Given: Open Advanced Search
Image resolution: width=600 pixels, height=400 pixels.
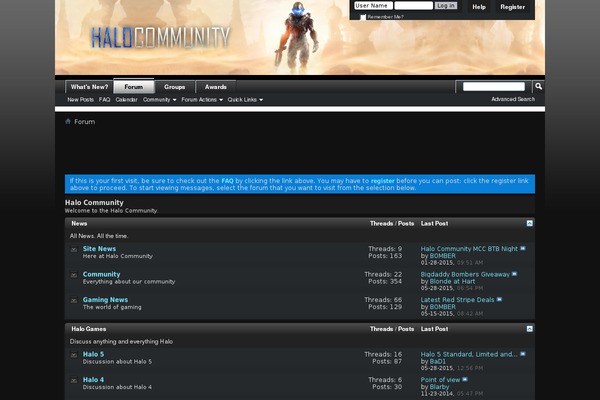Looking at the screenshot, I should coord(513,99).
